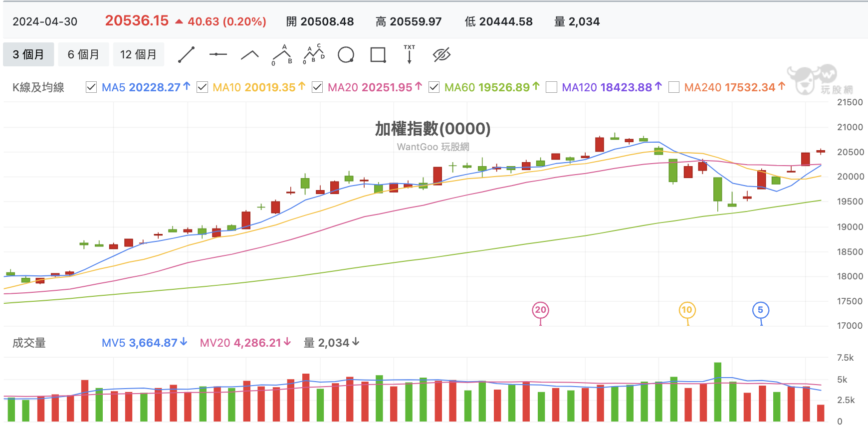Select the TXT text annotation tool
868x429 pixels.
click(x=410, y=54)
